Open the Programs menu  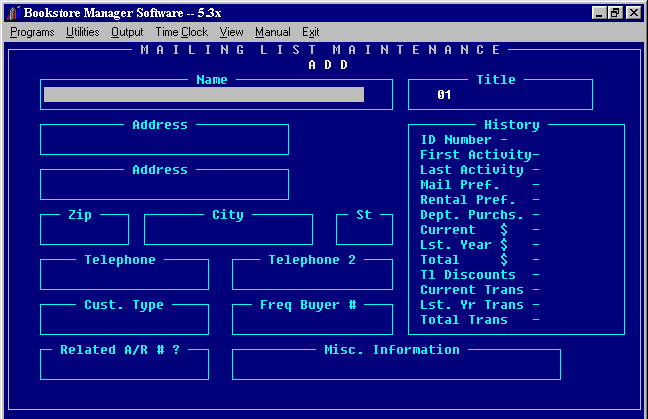(x=32, y=32)
